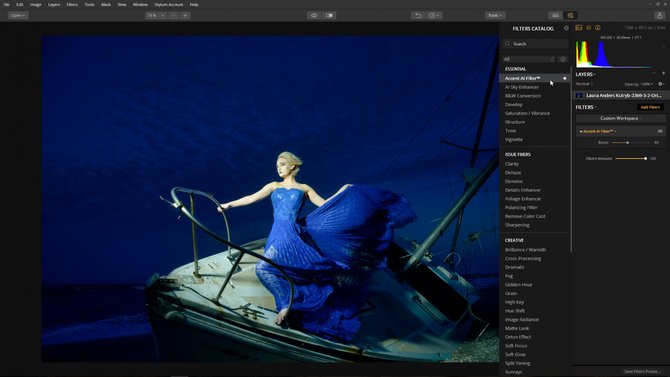Click the eye quick preview icon in top toolbar
Screen dimensions: 670x377
tap(314, 15)
